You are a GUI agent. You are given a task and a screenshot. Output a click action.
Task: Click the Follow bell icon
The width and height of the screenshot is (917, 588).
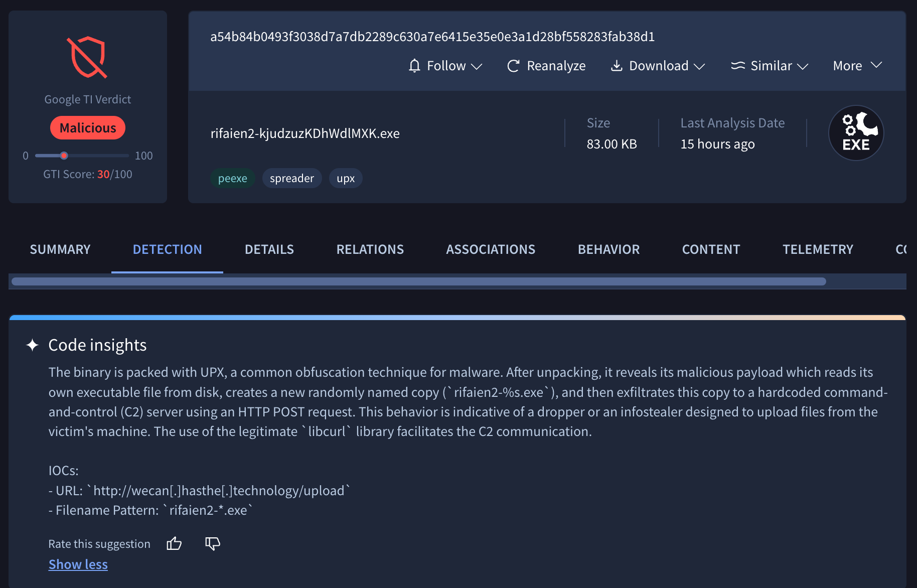tap(414, 66)
